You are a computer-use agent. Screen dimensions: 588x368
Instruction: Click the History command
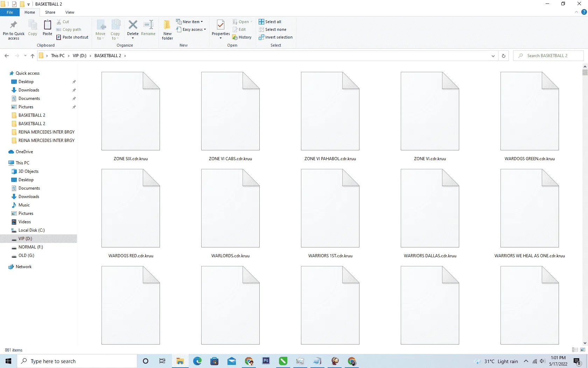[x=242, y=37]
